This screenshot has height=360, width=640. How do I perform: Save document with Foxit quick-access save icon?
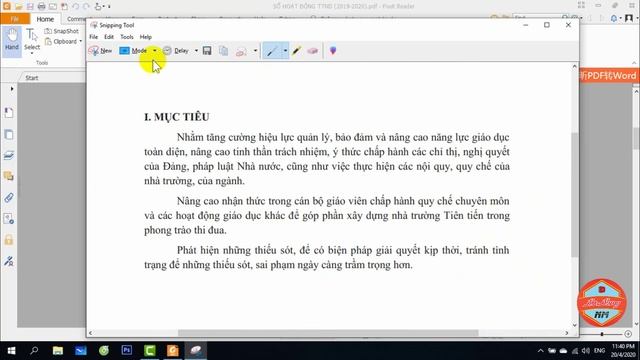pyautogui.click(x=30, y=6)
